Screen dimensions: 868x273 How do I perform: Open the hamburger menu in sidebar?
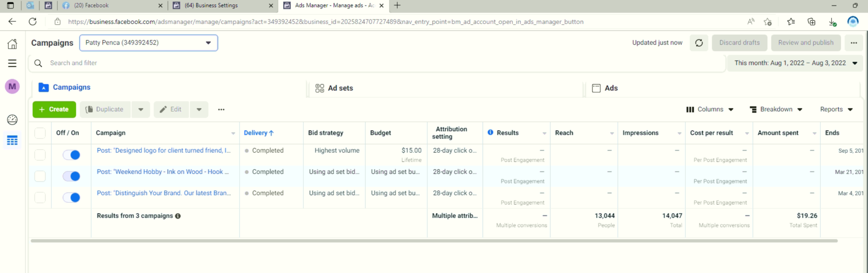(x=12, y=63)
